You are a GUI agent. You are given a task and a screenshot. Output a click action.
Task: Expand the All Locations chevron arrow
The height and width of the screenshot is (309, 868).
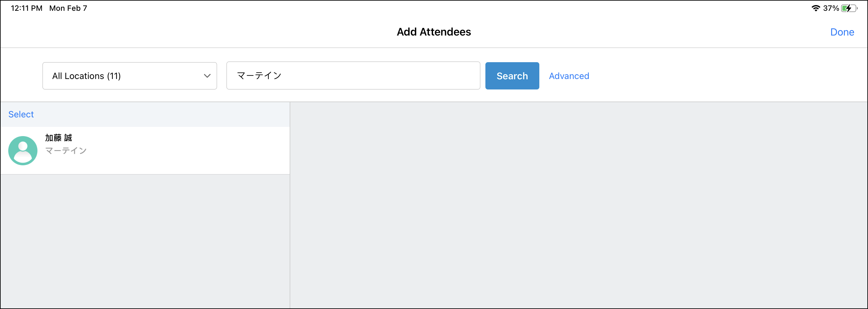[207, 76]
